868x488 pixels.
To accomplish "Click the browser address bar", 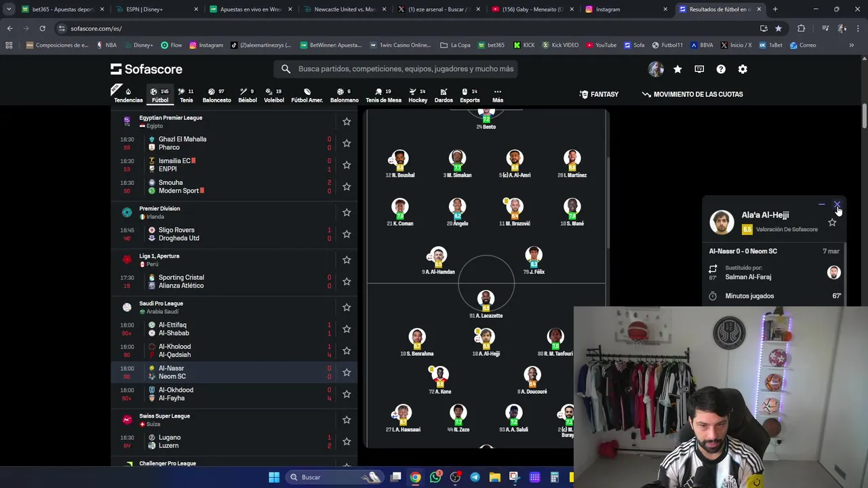I will 407,28.
